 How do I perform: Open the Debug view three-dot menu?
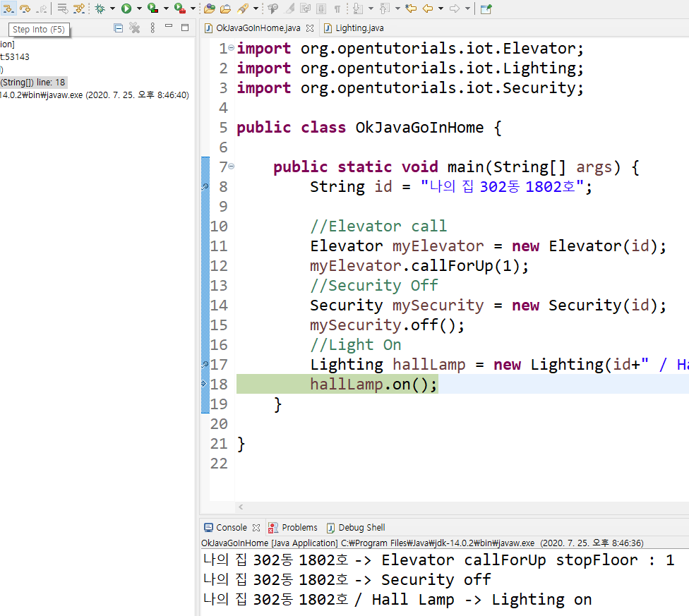152,28
